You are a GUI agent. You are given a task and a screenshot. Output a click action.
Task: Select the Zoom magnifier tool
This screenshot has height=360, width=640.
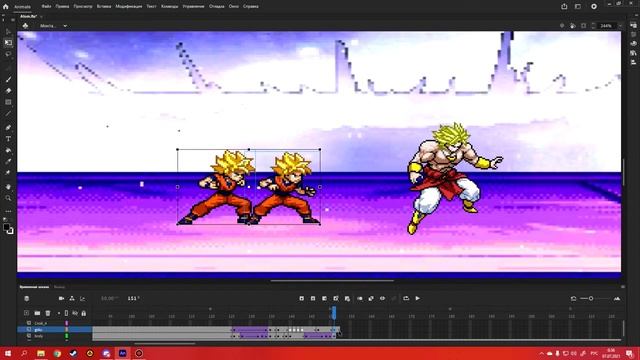click(x=8, y=198)
